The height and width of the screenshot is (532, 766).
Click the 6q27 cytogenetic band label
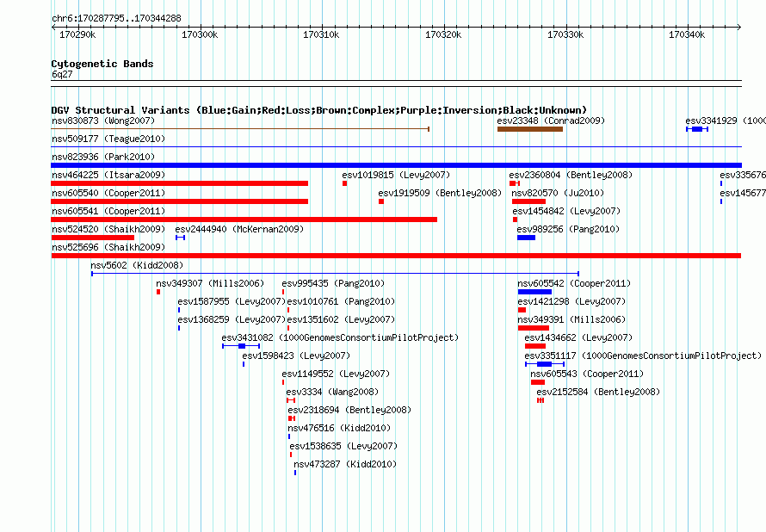click(62, 74)
